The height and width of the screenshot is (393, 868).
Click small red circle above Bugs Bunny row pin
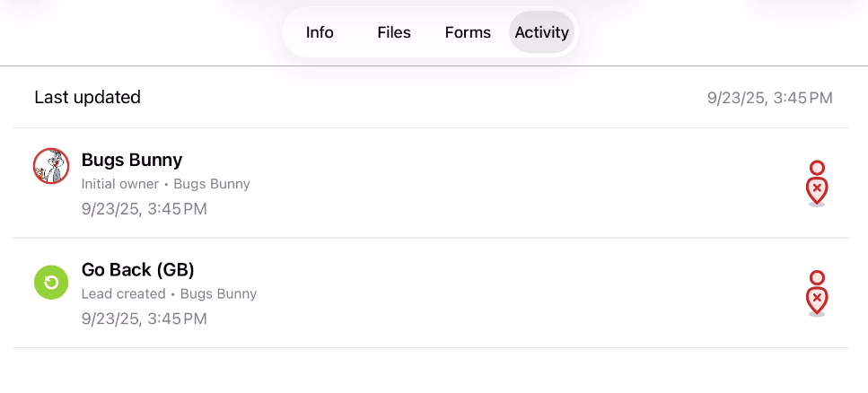pyautogui.click(x=817, y=168)
